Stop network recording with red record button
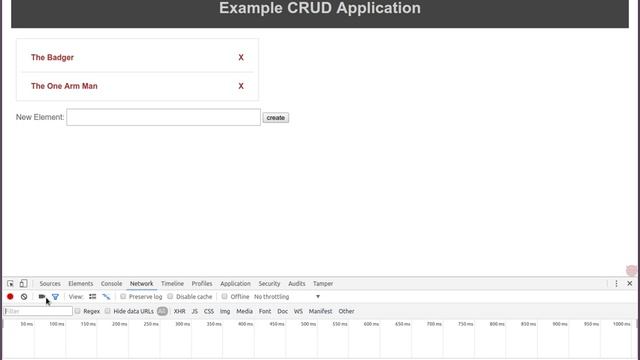Screen dimensions: 640x360 tap(10, 297)
